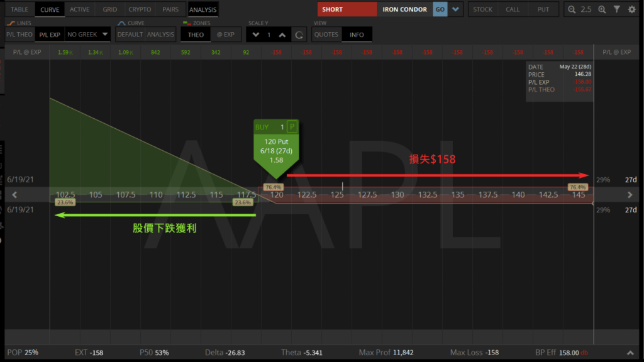The image size is (644, 362).
Task: Open the CRYPTO tab
Action: 140,9
